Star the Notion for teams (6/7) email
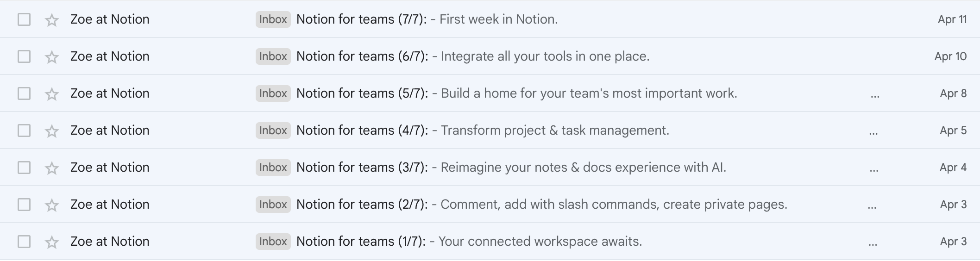This screenshot has height=261, width=980. tap(51, 57)
